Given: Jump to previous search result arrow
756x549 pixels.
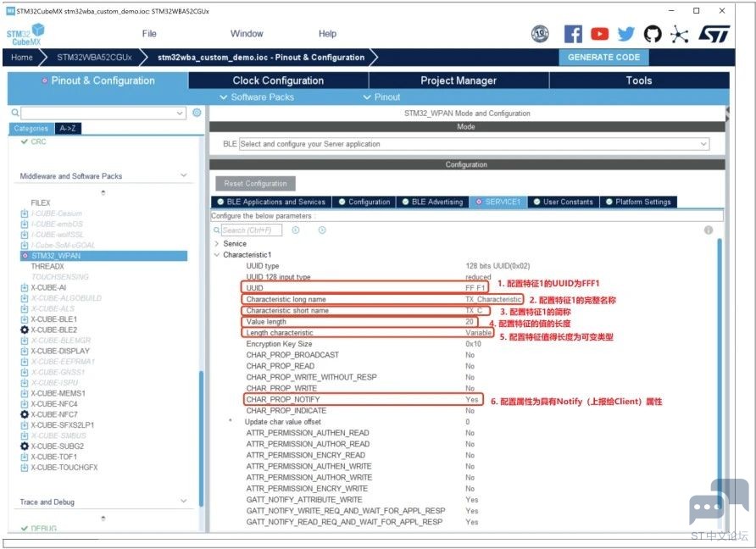Looking at the screenshot, I should pyautogui.click(x=296, y=230).
